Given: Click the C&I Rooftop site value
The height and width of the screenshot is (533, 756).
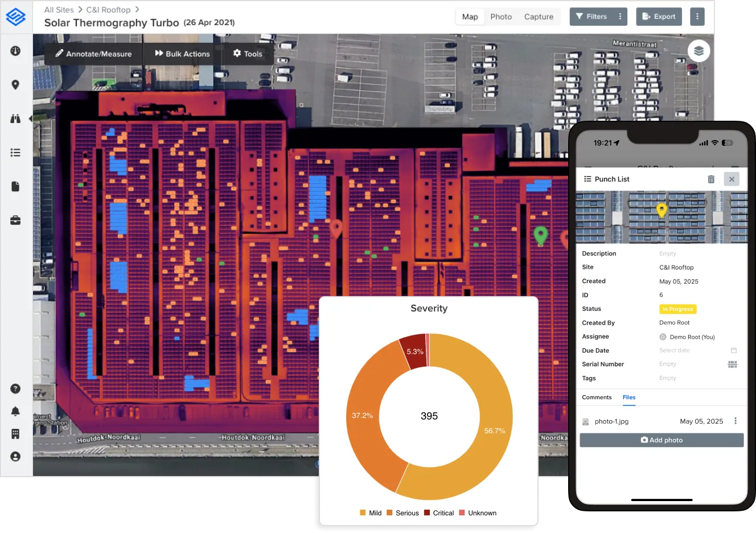Looking at the screenshot, I should (676, 267).
